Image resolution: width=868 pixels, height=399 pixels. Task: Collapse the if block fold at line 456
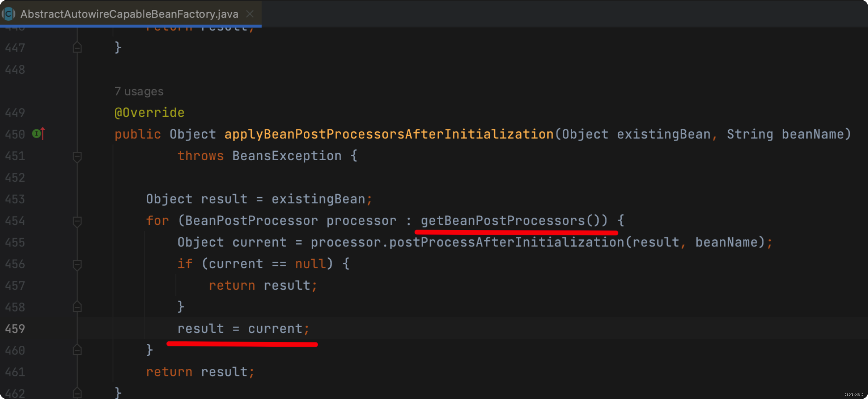(77, 264)
